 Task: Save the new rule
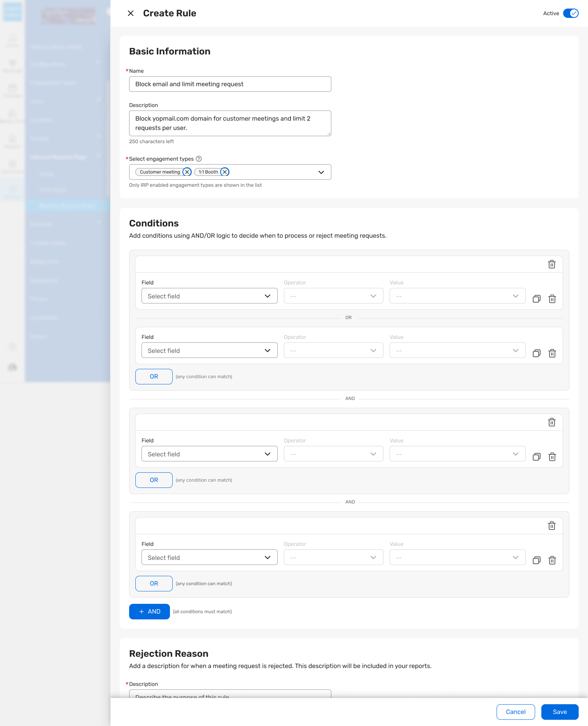point(560,712)
